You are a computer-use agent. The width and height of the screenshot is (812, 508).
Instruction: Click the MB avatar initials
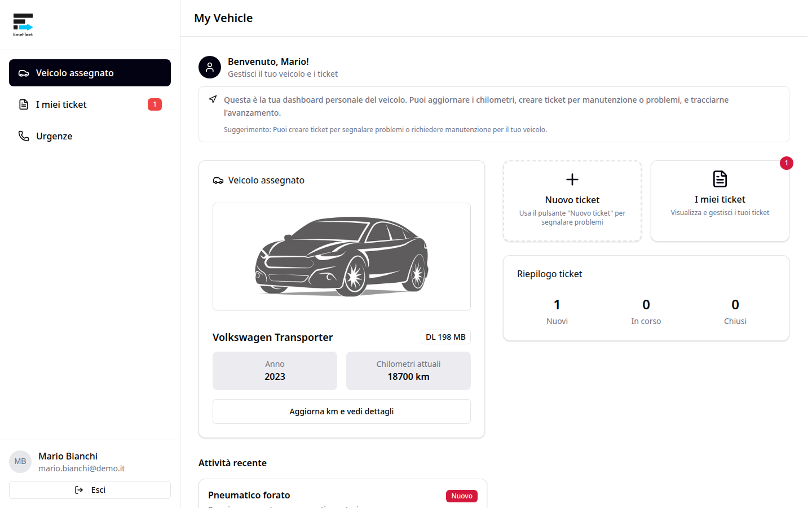20,462
